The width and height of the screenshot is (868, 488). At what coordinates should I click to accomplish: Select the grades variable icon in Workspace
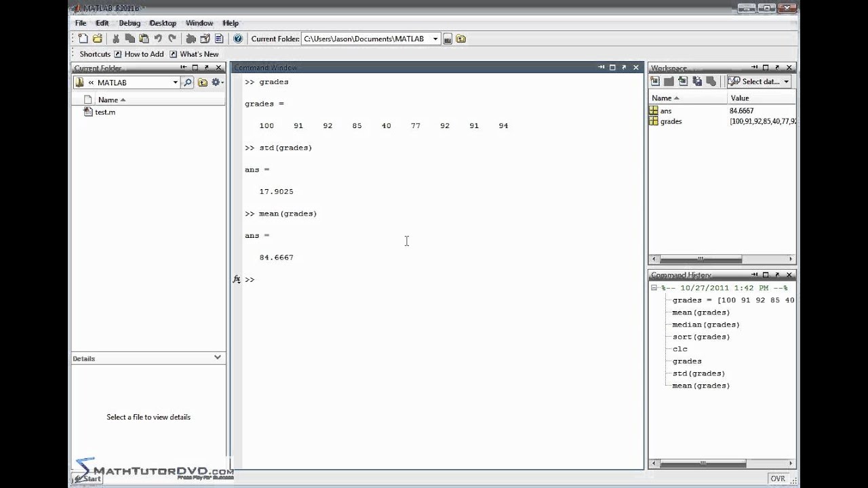tap(654, 121)
